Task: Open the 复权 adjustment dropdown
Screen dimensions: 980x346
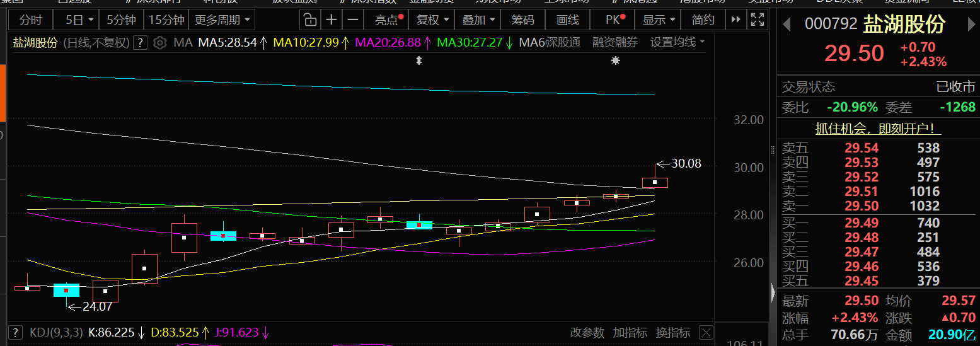Action: (x=432, y=20)
